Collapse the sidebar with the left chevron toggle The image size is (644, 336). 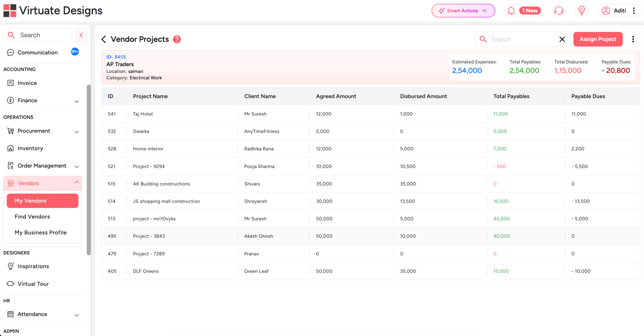81,35
